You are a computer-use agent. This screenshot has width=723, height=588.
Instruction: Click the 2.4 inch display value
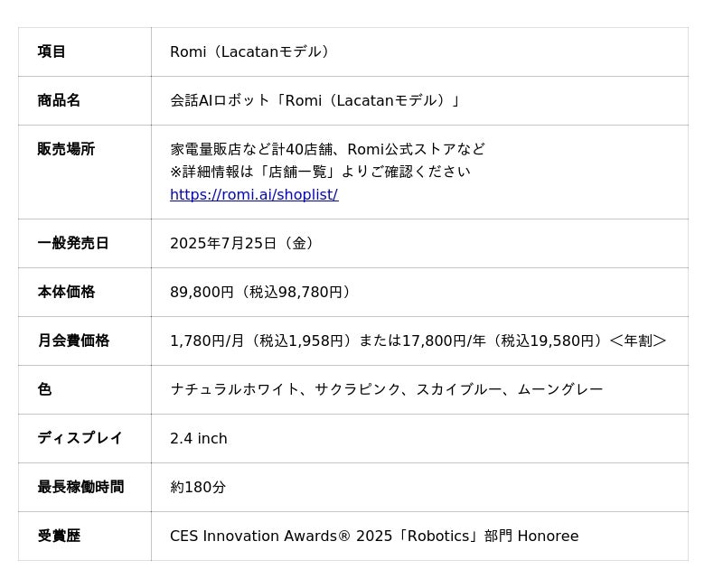coord(199,439)
